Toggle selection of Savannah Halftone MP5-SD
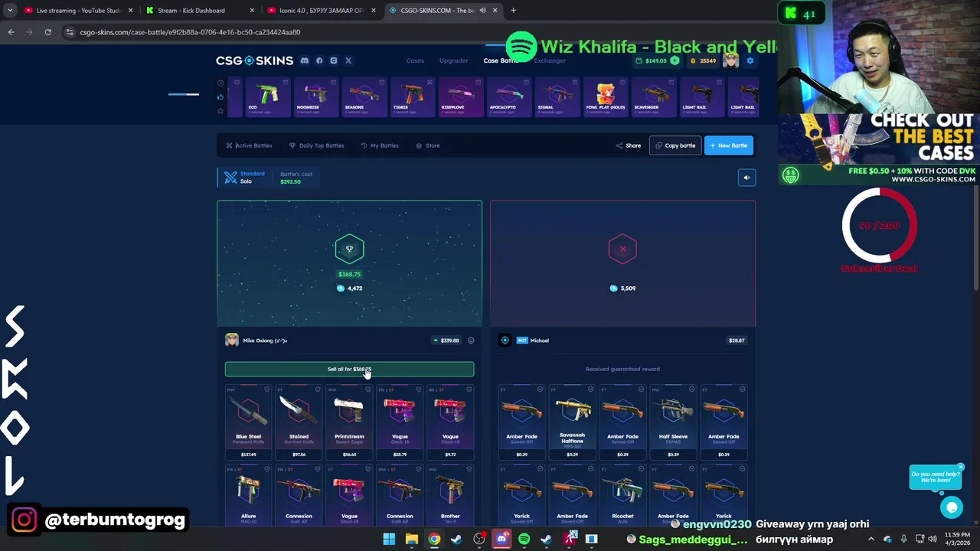The width and height of the screenshot is (980, 551). (590, 390)
